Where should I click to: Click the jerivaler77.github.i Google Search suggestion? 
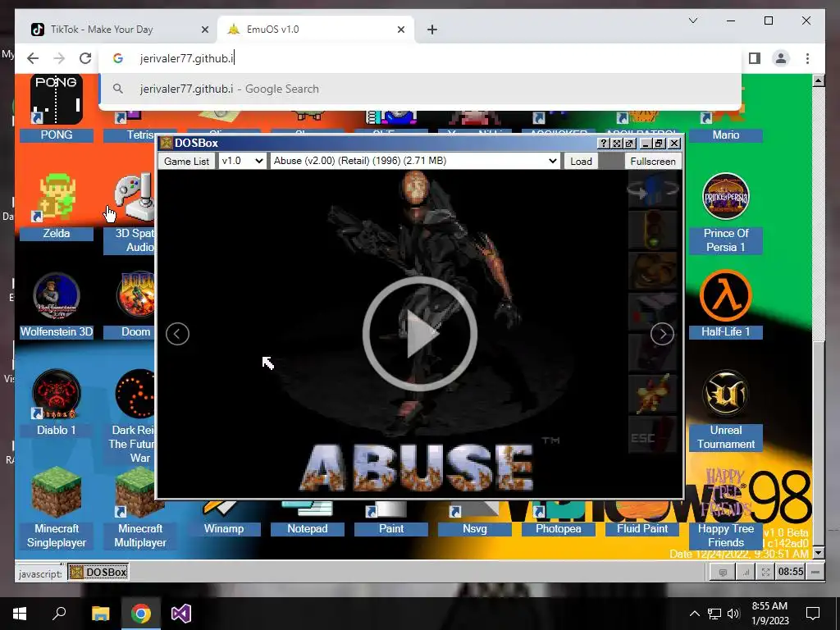421,89
